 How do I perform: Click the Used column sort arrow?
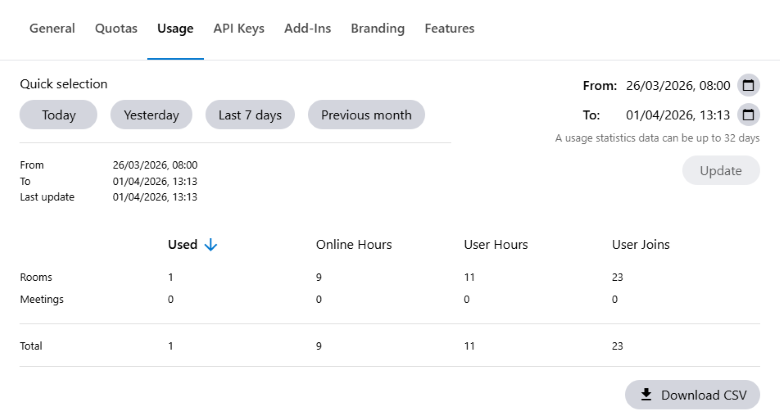[210, 245]
